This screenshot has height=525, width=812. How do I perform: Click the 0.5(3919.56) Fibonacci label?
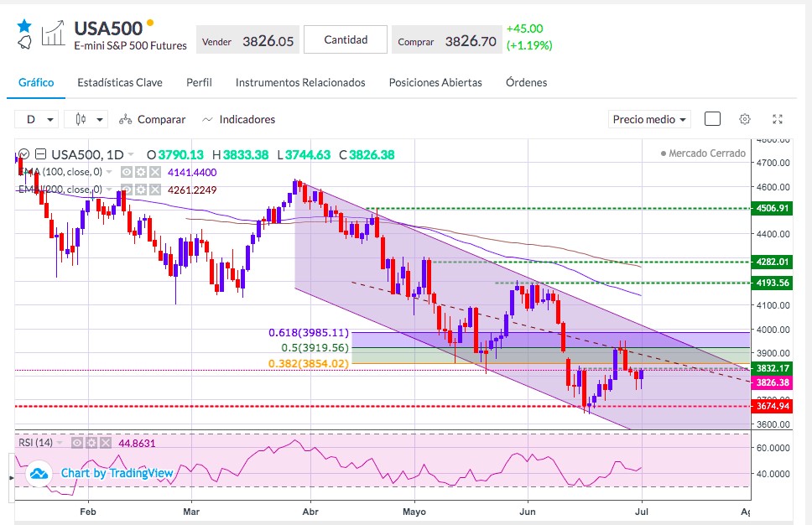click(315, 347)
